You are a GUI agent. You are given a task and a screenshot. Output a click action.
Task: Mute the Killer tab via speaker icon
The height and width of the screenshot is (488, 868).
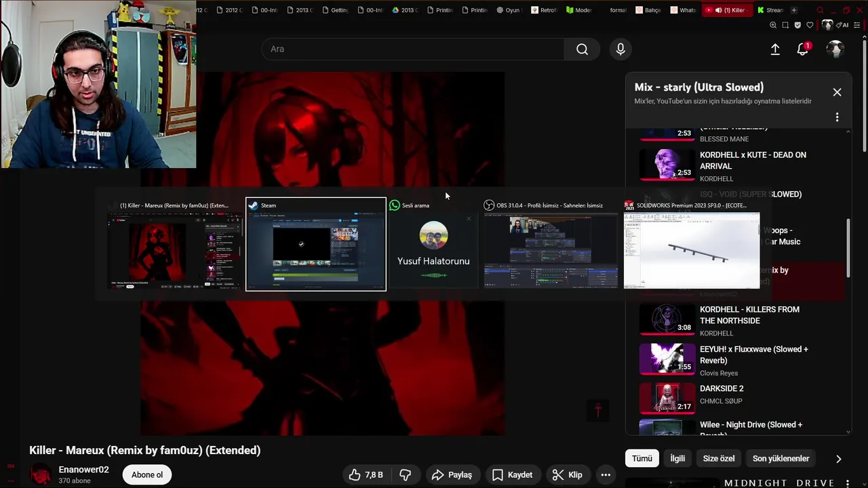[718, 10]
